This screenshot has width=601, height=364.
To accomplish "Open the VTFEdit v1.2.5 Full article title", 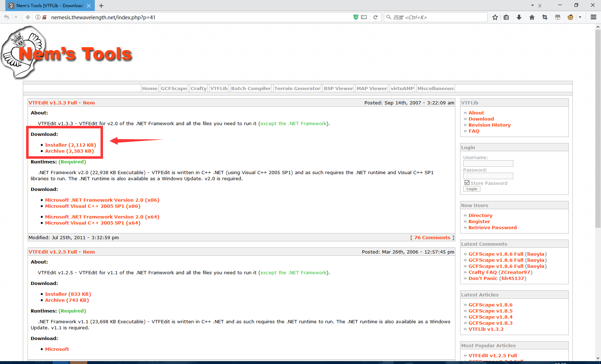I will tap(53, 252).
